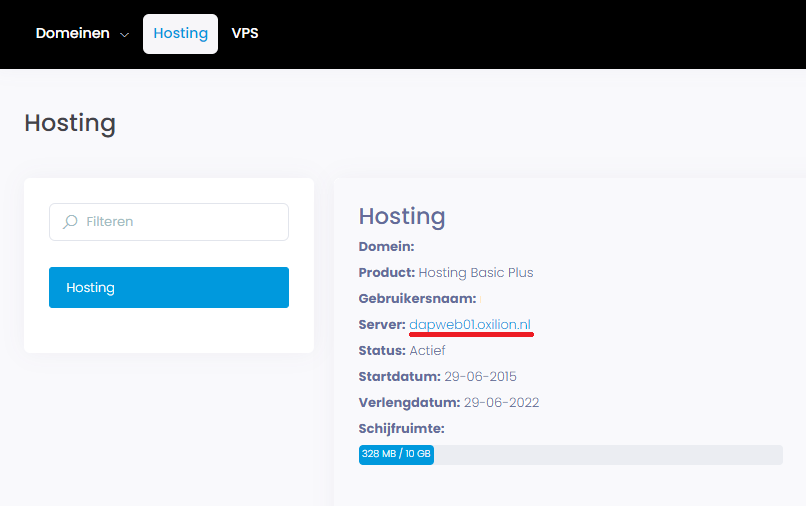
Task: Expand the Domeinen dropdown chevron
Action: [x=124, y=34]
